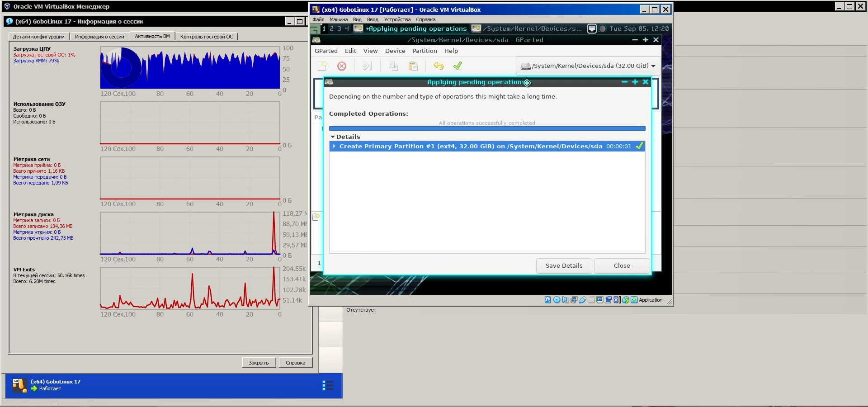Switch to workspace 2 in the taskbar
Viewport: 868px width, 407px height.
(x=331, y=28)
